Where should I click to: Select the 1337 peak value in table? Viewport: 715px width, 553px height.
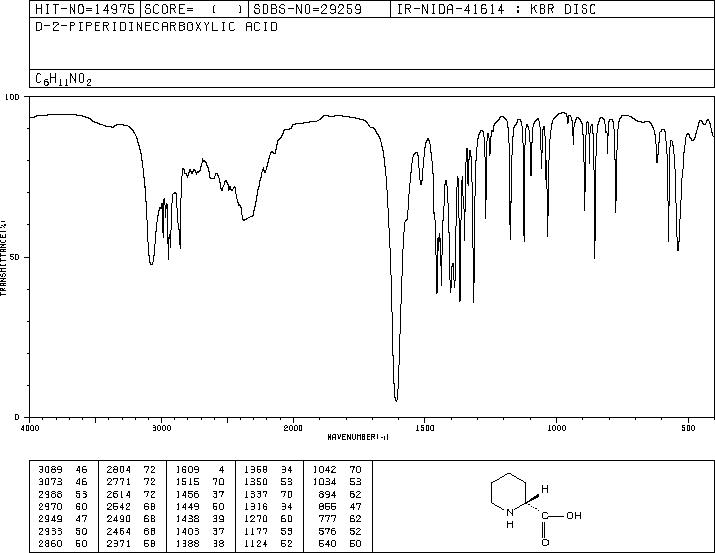pos(256,494)
